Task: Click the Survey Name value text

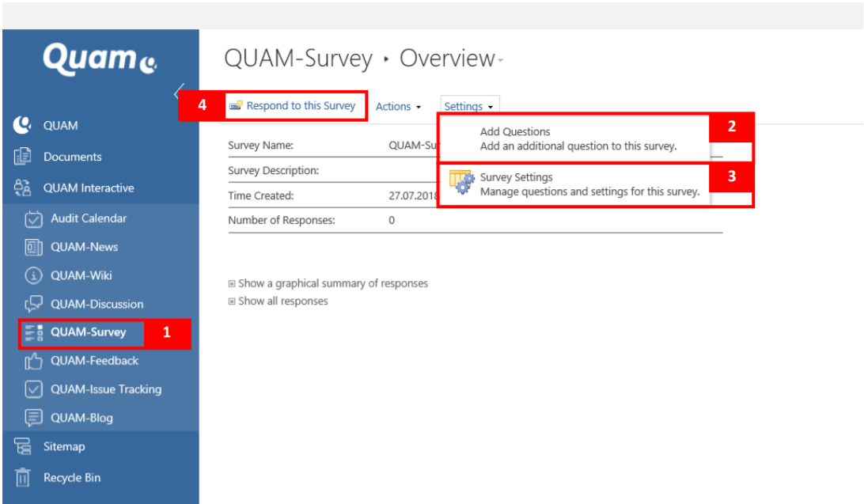Action: pos(413,146)
